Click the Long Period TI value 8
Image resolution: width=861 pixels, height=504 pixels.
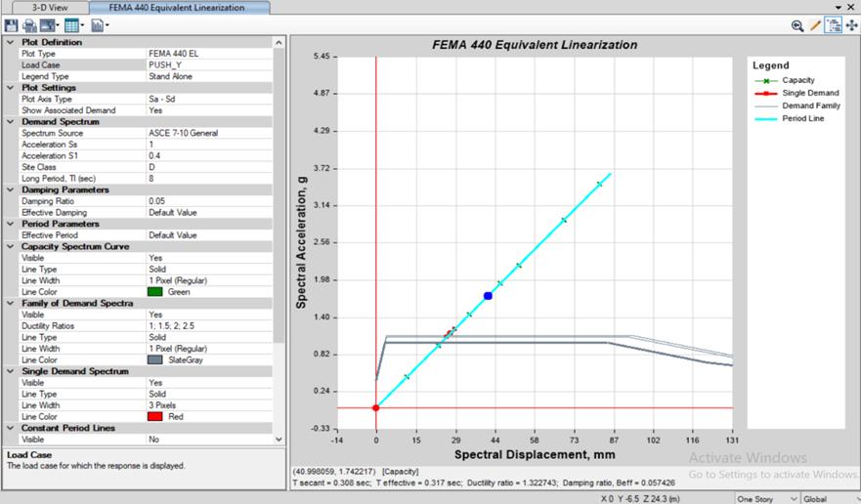[x=209, y=179]
